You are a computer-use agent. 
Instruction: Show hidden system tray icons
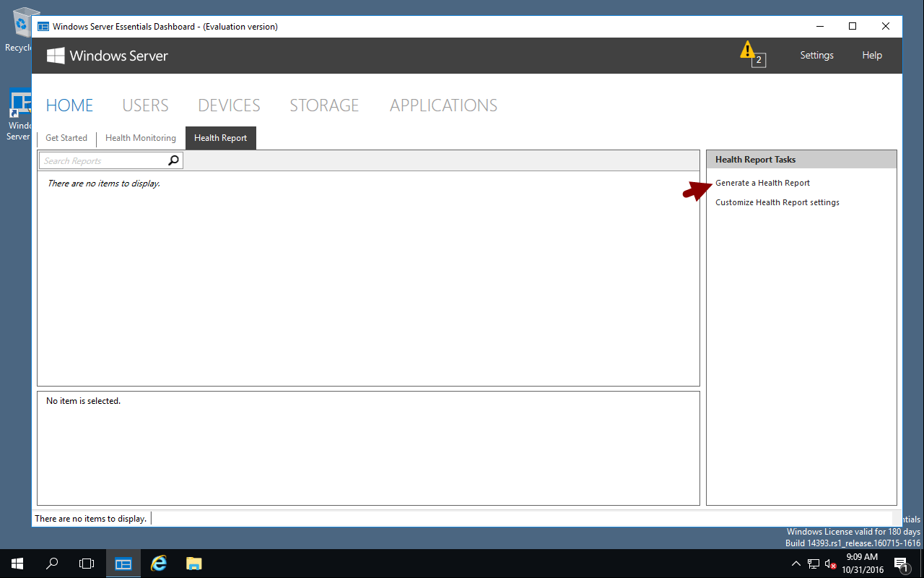(x=796, y=564)
